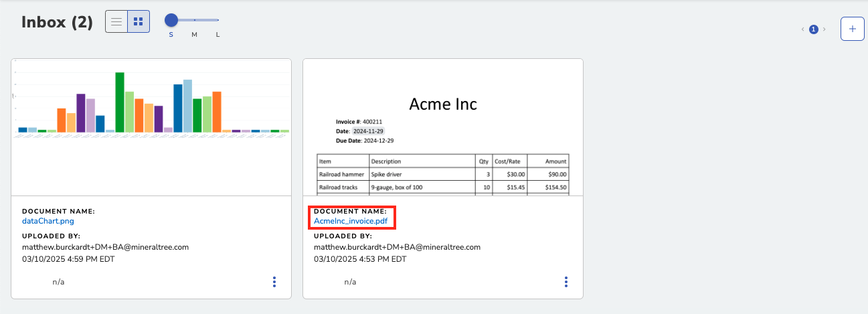Viewport: 868px width, 314px height.
Task: Open the Acme Inc invoice thumbnail
Action: tap(443, 127)
